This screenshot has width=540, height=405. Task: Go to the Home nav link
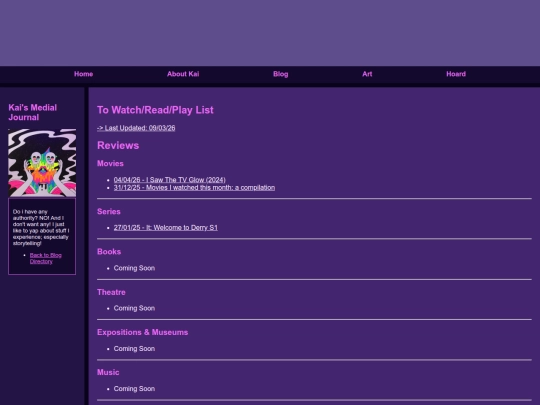click(83, 74)
